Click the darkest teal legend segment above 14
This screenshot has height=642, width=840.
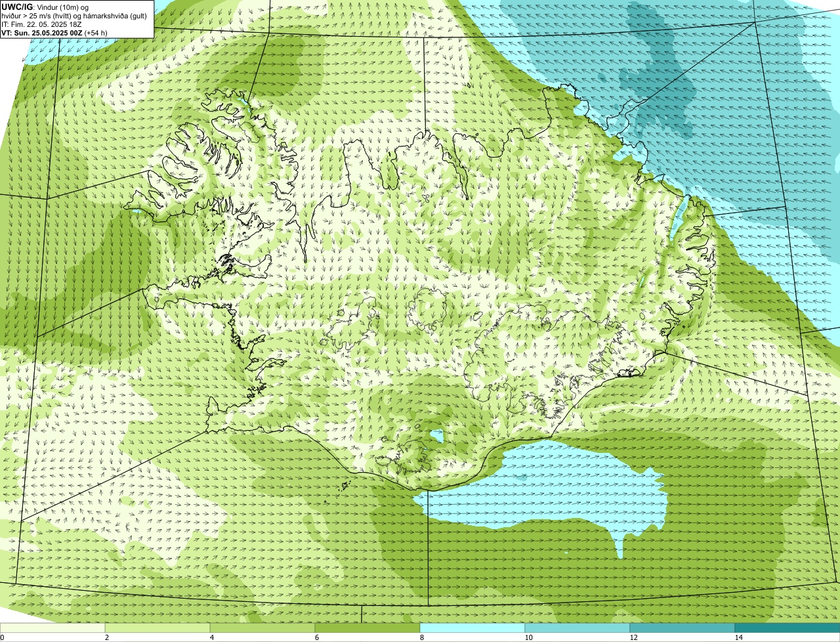787,628
